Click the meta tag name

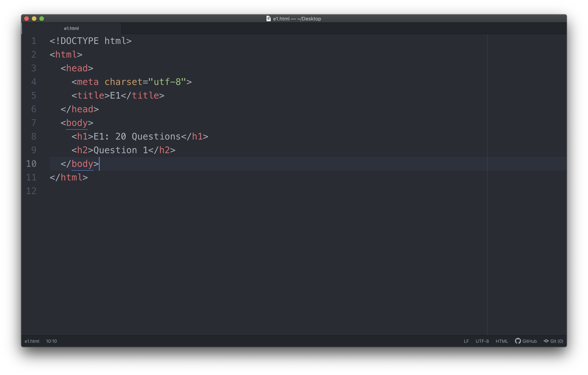88,82
